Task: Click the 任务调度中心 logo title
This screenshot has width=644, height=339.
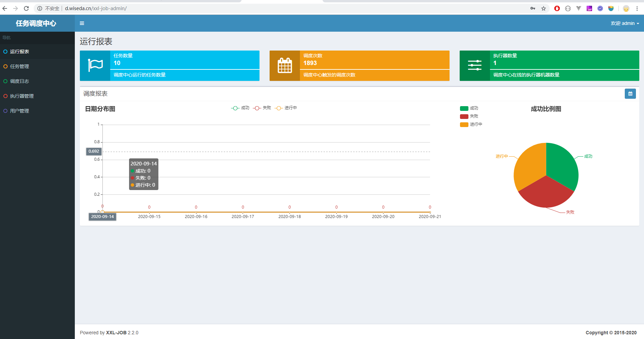Action: 36,23
